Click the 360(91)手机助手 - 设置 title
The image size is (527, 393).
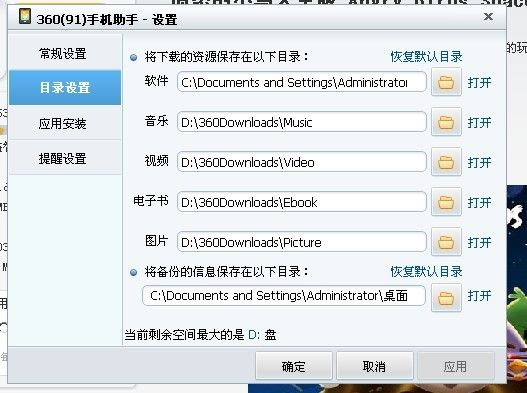point(107,19)
